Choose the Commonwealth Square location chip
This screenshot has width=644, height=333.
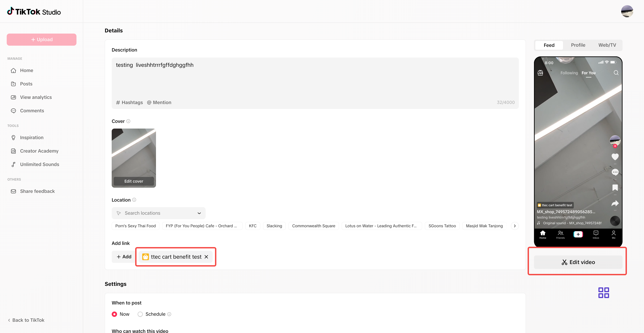click(x=314, y=226)
